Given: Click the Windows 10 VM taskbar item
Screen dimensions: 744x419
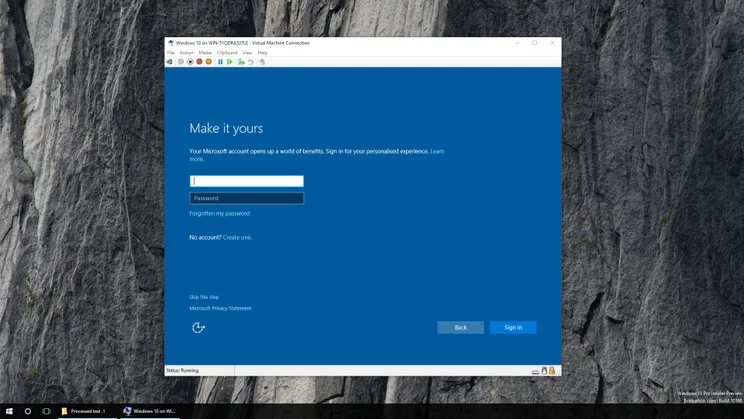Looking at the screenshot, I should (x=151, y=411).
